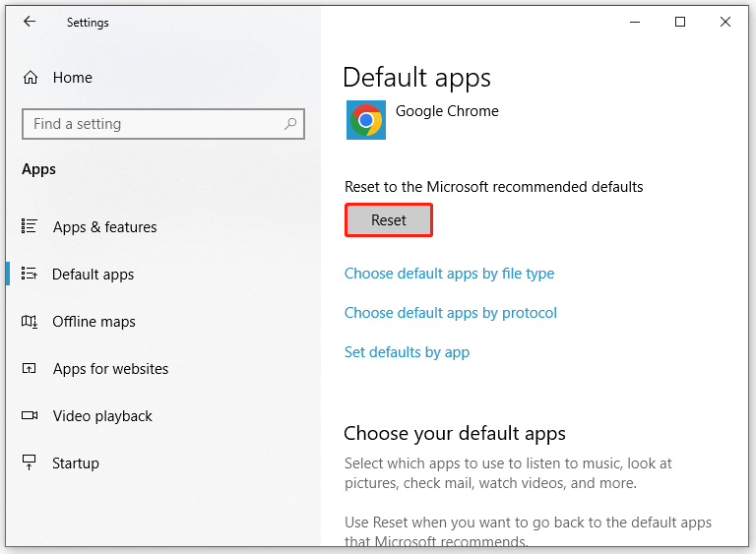Click the back arrow in Settings
This screenshot has width=756, height=554.
click(x=30, y=22)
